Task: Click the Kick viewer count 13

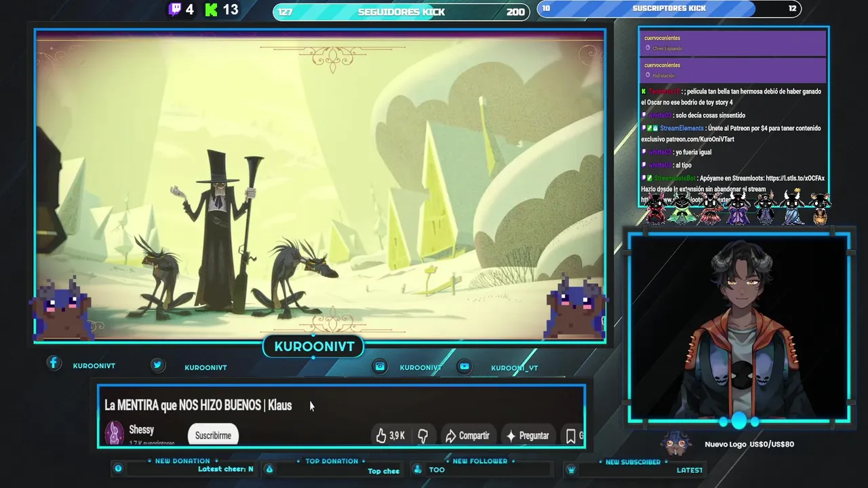Action: (231, 9)
